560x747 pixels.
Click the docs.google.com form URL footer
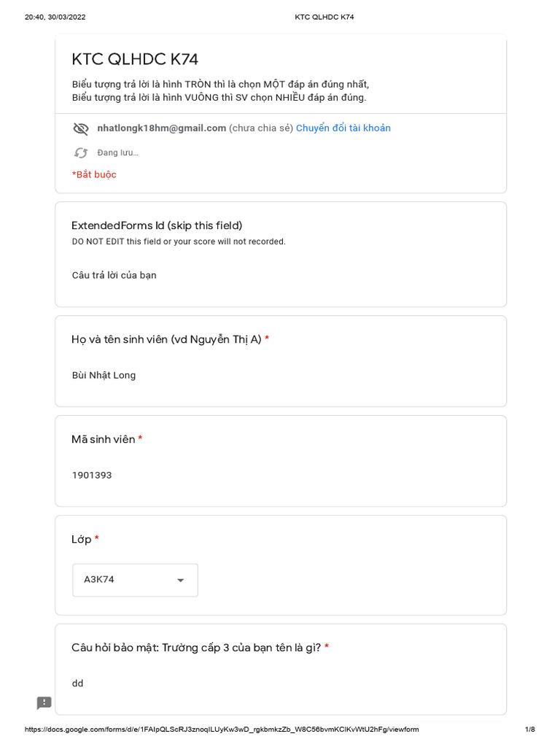tap(222, 729)
